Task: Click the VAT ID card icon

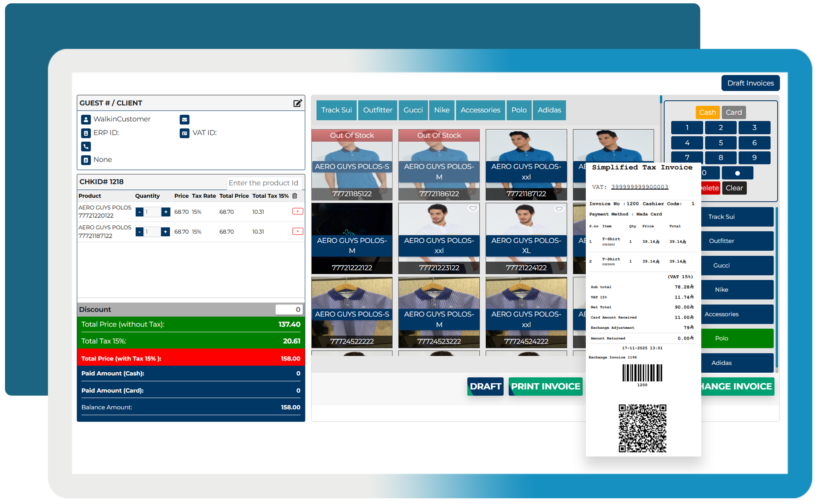Action: pyautogui.click(x=184, y=133)
